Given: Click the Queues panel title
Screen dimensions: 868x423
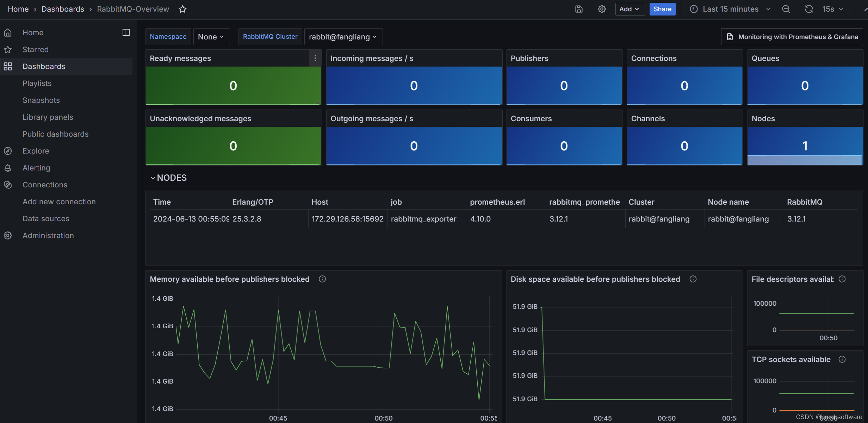Looking at the screenshot, I should pos(765,58).
